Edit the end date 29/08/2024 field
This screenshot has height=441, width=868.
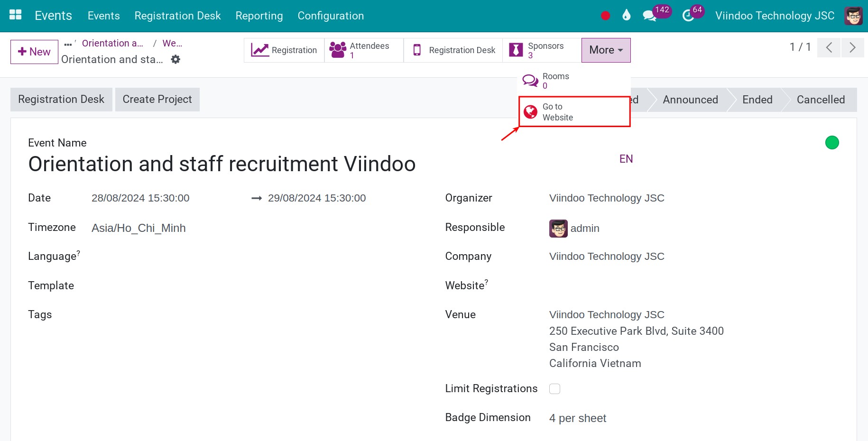[317, 198]
